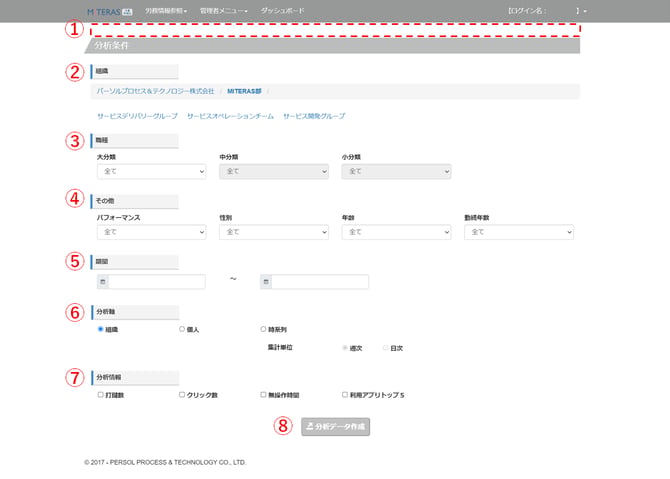This screenshot has width=670, height=479.
Task: Open the パフォーマンス dropdown
Action: pyautogui.click(x=152, y=232)
